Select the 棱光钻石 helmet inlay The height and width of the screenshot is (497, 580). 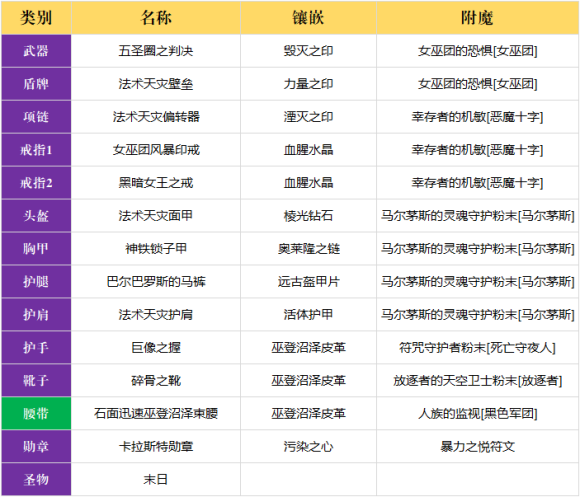pyautogui.click(x=308, y=216)
